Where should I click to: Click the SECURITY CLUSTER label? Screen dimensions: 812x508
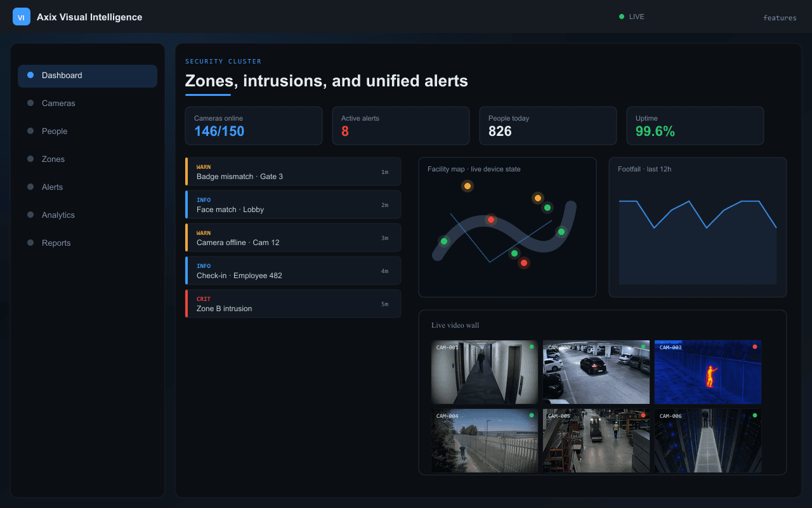(x=223, y=62)
